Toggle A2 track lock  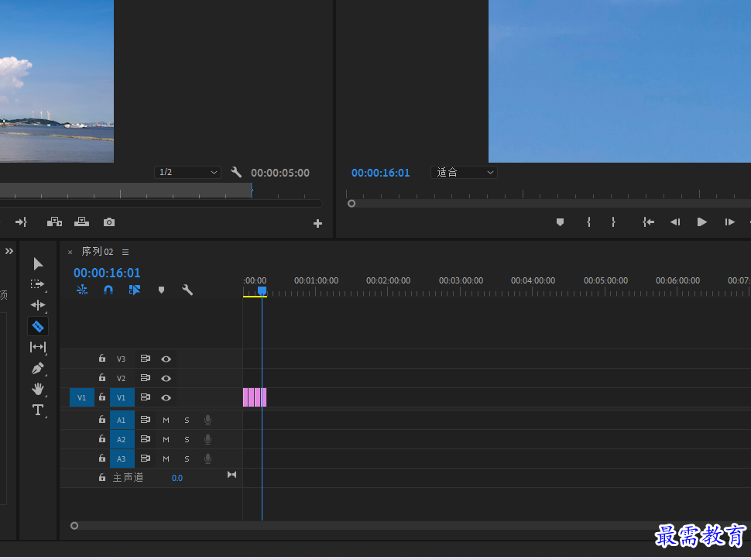(x=102, y=439)
